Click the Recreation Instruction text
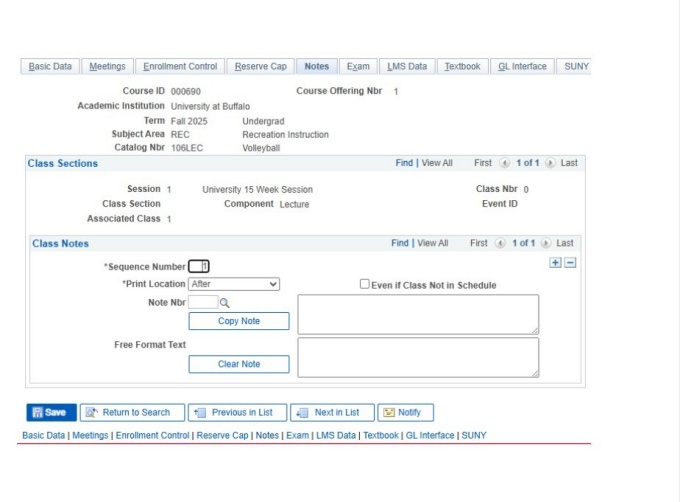 click(285, 134)
